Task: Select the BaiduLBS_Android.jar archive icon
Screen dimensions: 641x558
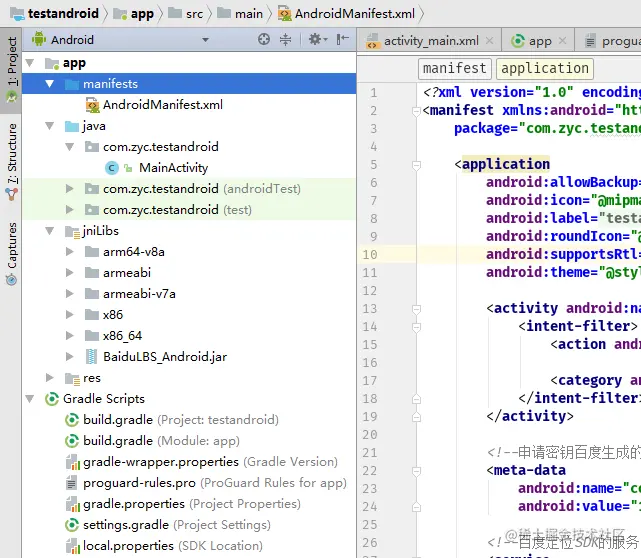Action: tap(92, 357)
